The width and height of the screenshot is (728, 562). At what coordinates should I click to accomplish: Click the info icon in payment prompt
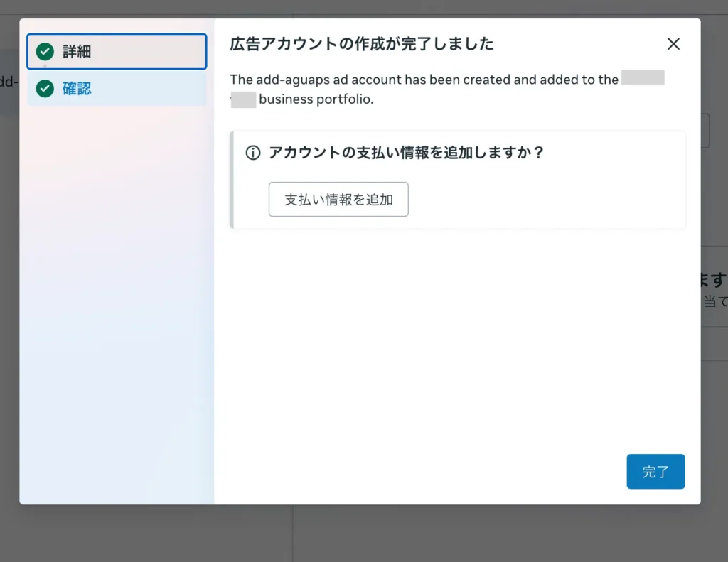[x=252, y=153]
